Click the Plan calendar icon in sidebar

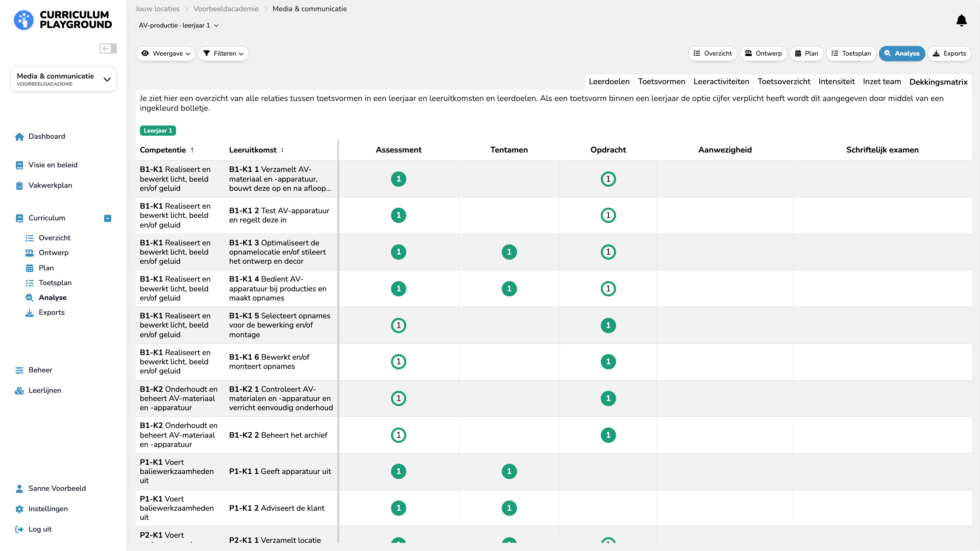[29, 268]
